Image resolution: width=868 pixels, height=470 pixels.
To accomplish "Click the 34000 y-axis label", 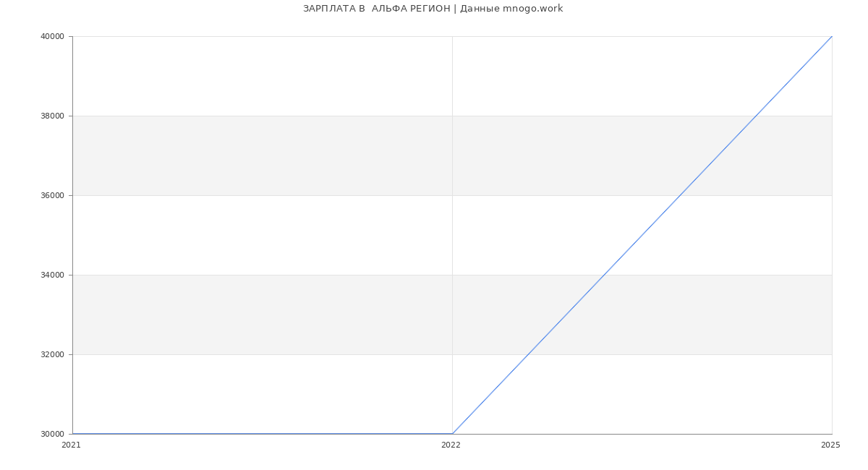I will click(x=52, y=275).
